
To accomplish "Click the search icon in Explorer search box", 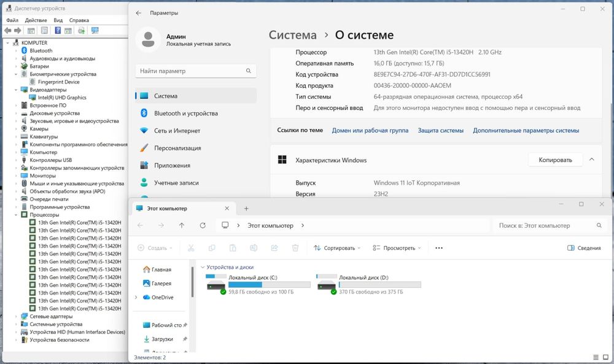I will click(599, 225).
